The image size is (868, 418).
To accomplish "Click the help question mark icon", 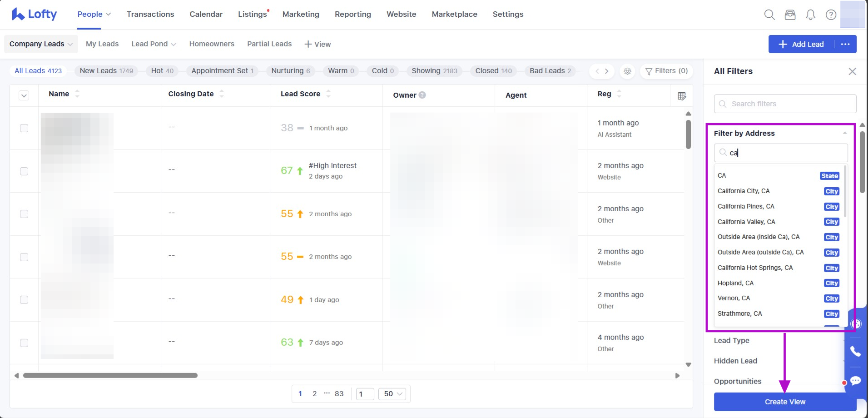I will 831,15.
